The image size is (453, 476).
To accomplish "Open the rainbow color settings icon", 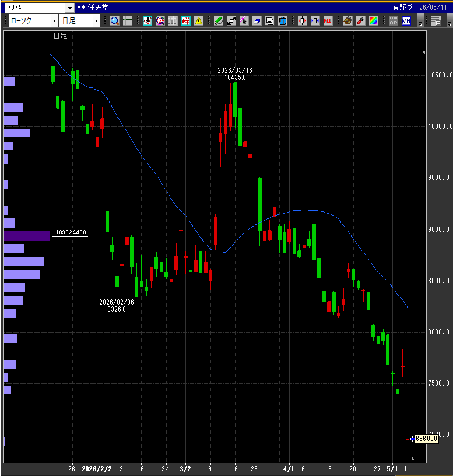I will tap(373, 21).
